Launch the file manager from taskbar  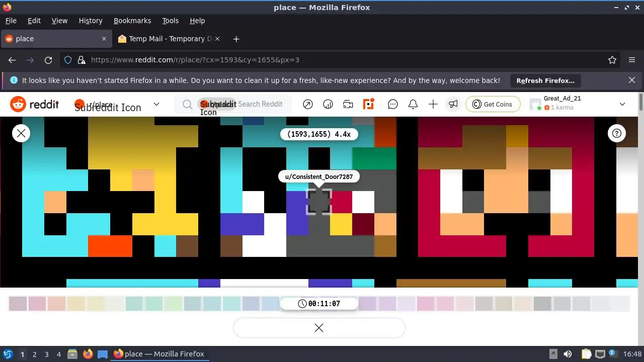coord(72,354)
